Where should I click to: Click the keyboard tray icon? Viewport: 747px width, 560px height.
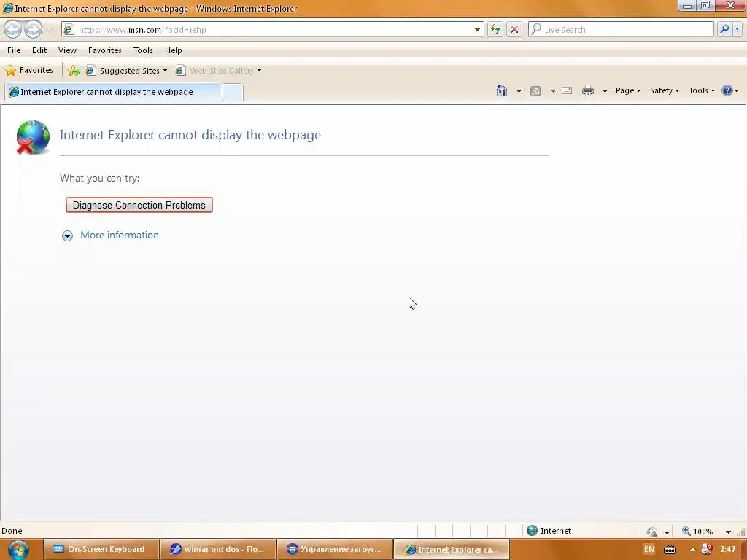pos(670,550)
